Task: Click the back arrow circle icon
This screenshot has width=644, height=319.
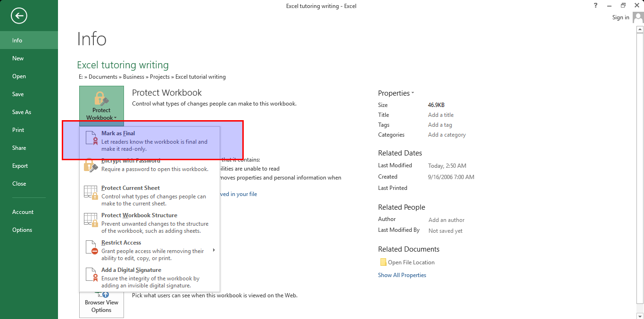Action: click(x=19, y=16)
